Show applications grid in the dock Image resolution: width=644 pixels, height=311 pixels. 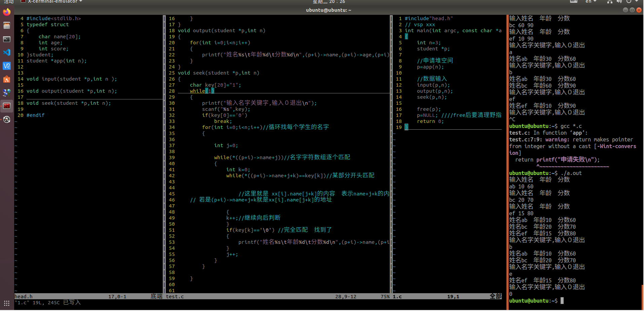[7, 303]
